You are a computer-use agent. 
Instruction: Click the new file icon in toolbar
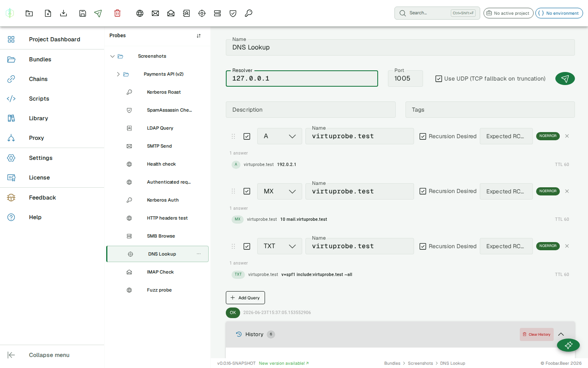coord(48,13)
